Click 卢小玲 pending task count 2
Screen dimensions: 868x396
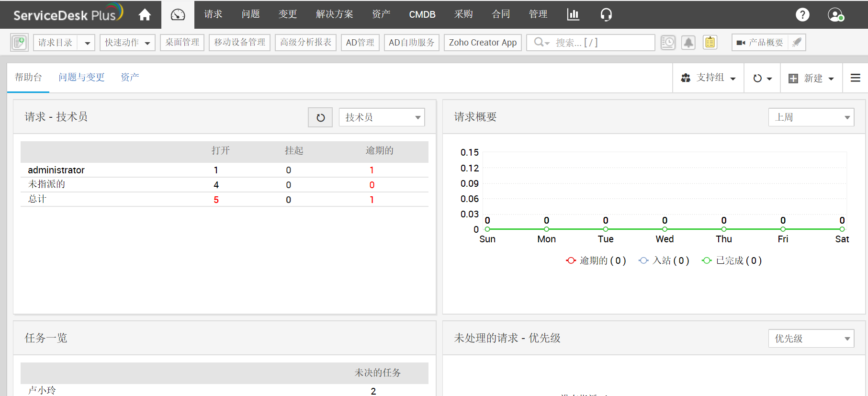coord(373,391)
